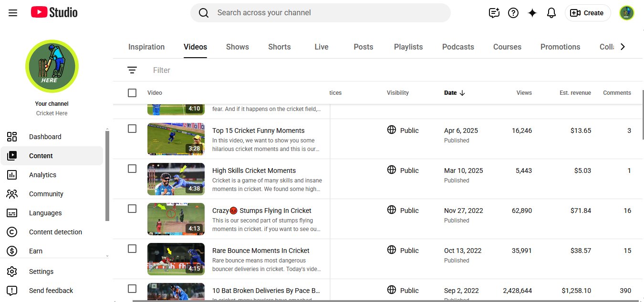Click the Search across your channel field
The height and width of the screenshot is (302, 644).
coord(321,13)
